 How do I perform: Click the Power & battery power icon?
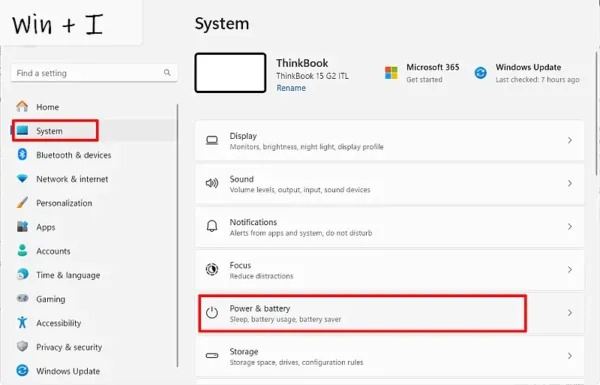[x=212, y=313]
